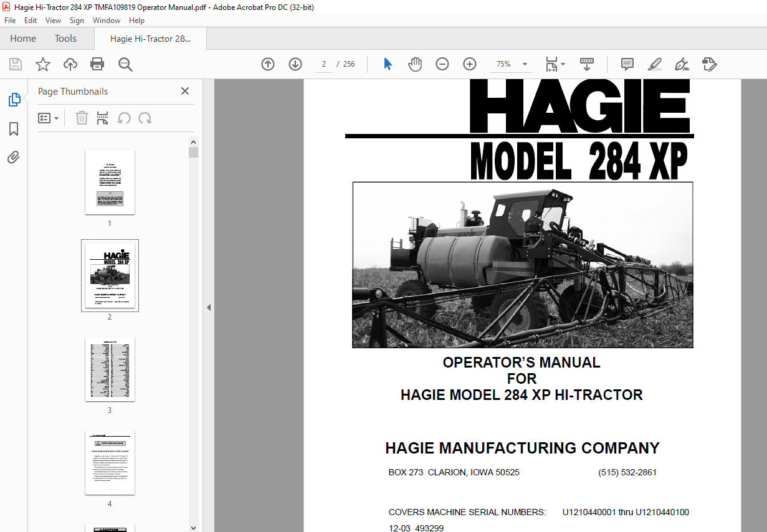Click the phone number (515) 532-2861
The height and width of the screenshot is (532, 767).
[627, 472]
